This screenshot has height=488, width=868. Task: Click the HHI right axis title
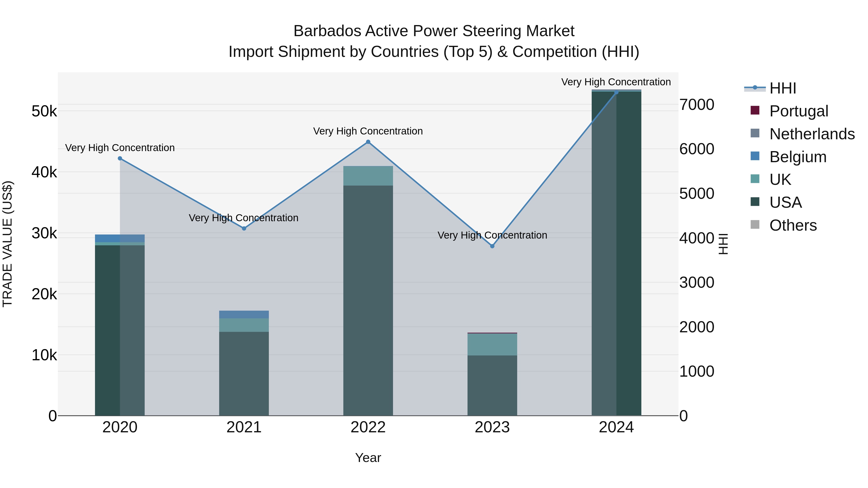pyautogui.click(x=723, y=244)
